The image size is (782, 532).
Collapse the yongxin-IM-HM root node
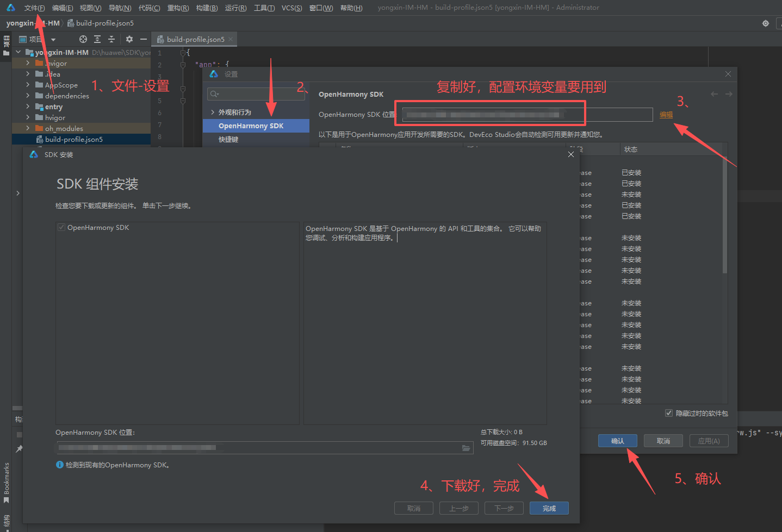(x=18, y=52)
